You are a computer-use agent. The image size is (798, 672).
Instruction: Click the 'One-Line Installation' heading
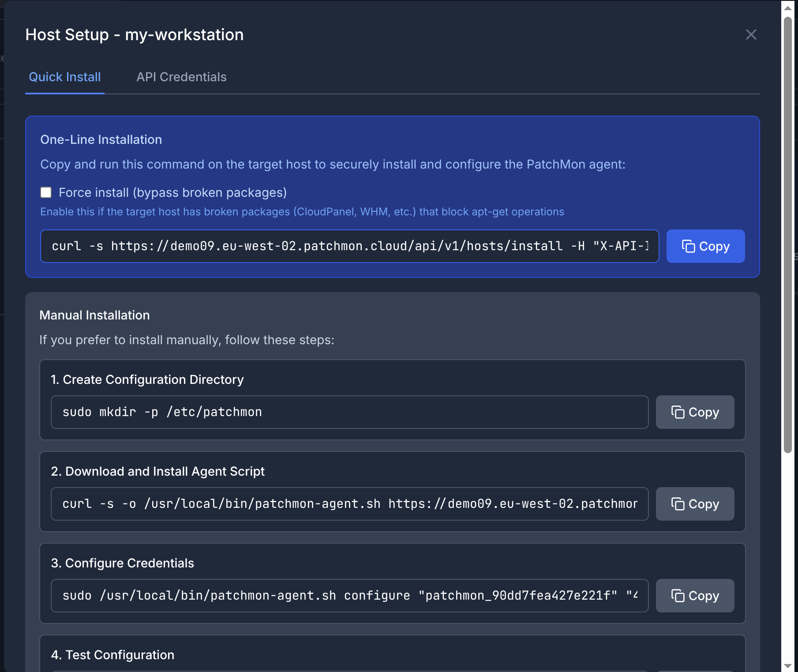tap(101, 139)
